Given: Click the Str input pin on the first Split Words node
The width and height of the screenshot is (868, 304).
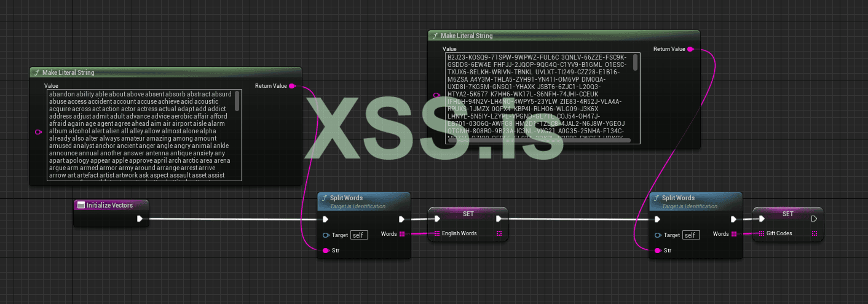Looking at the screenshot, I should [x=326, y=251].
